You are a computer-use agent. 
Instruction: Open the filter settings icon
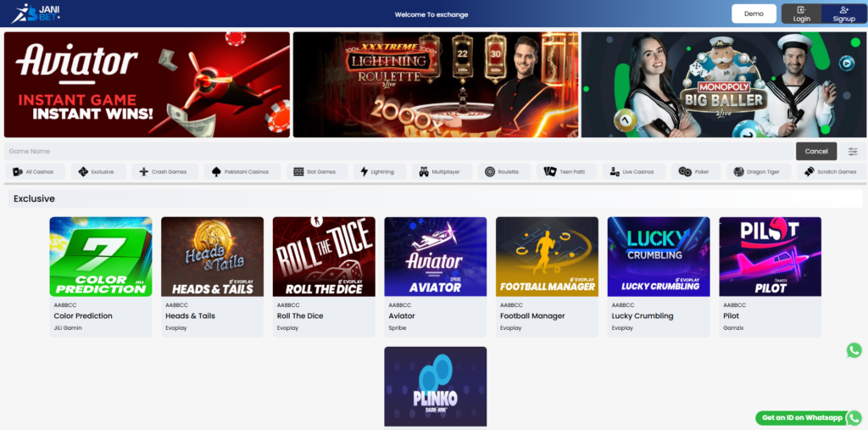tap(853, 151)
